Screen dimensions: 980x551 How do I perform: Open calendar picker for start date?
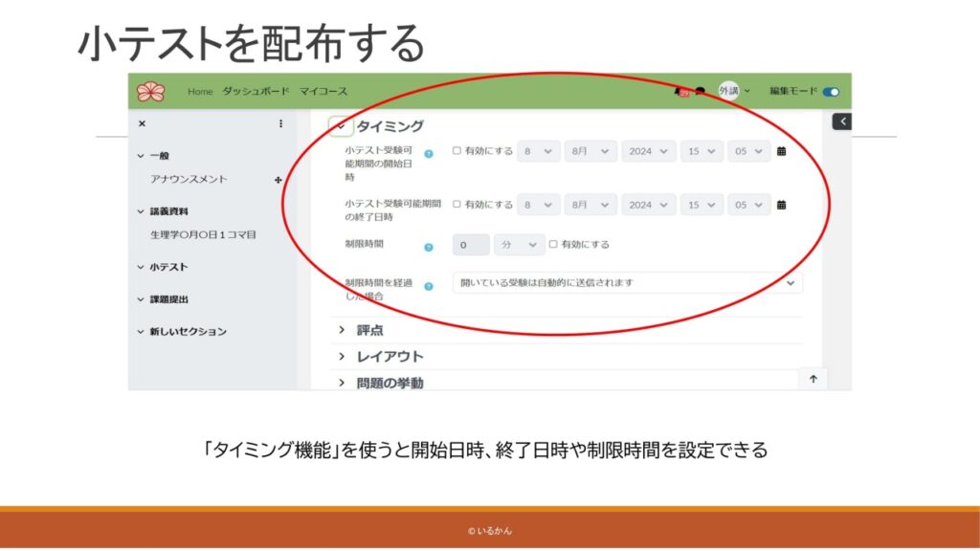point(781,151)
